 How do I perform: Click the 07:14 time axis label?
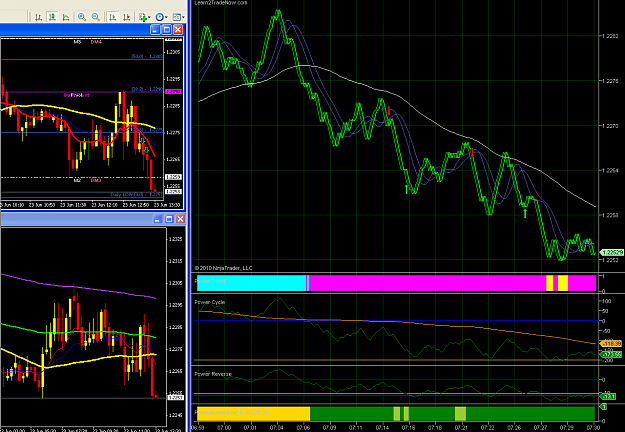pos(382,428)
